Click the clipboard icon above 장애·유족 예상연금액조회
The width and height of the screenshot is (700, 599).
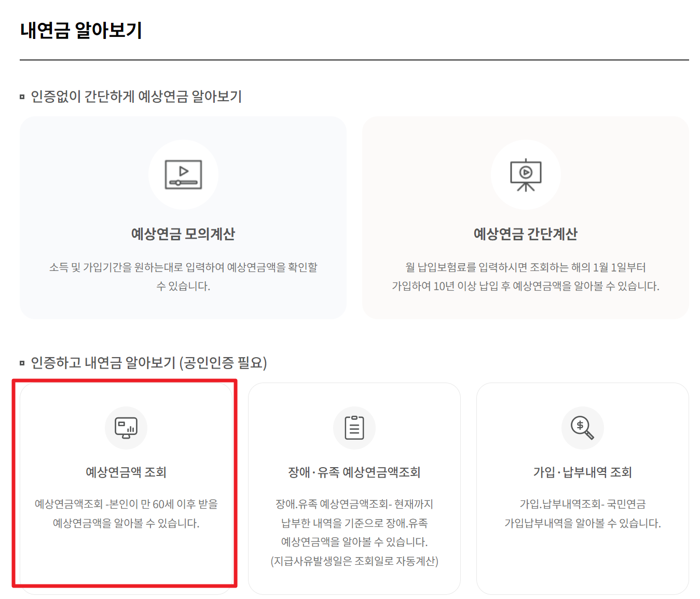(354, 428)
